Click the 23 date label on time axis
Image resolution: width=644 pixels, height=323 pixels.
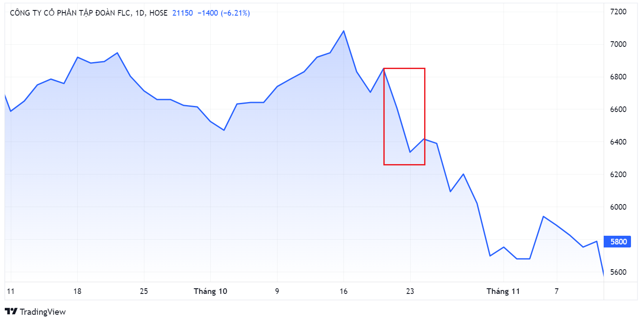[x=410, y=291]
